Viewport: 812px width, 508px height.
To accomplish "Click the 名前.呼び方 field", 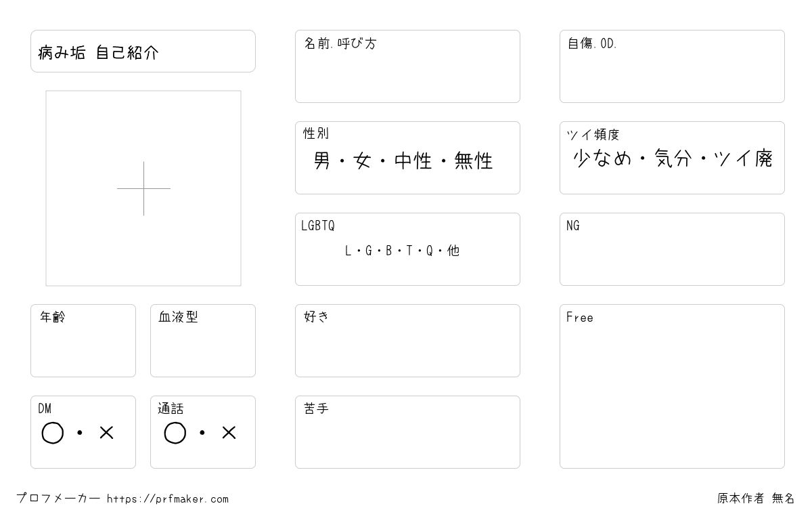I will point(407,66).
